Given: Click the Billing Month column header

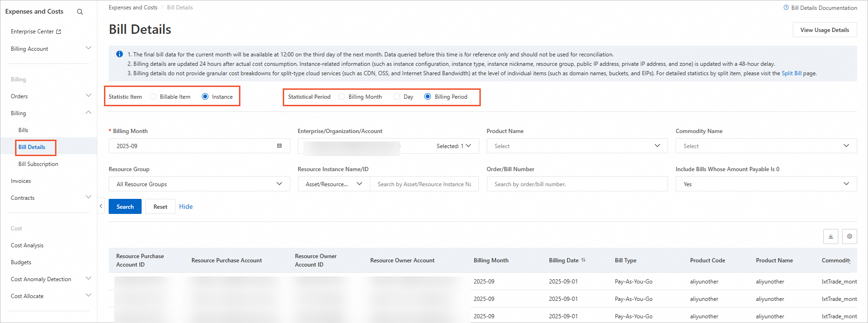Looking at the screenshot, I should (x=491, y=260).
